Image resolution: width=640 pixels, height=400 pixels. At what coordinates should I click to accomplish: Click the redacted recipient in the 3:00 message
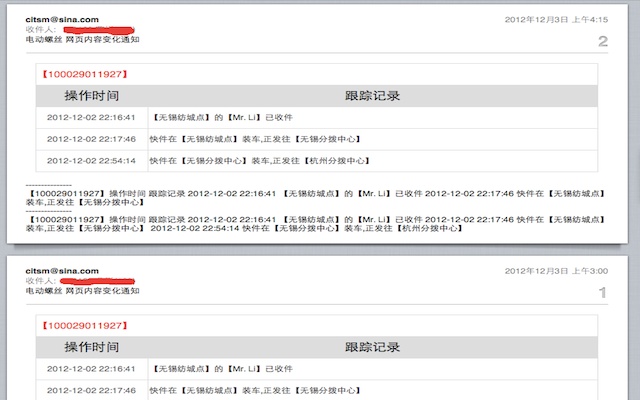(97, 281)
